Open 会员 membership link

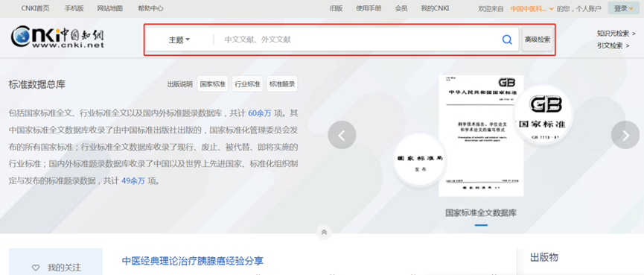(x=401, y=8)
